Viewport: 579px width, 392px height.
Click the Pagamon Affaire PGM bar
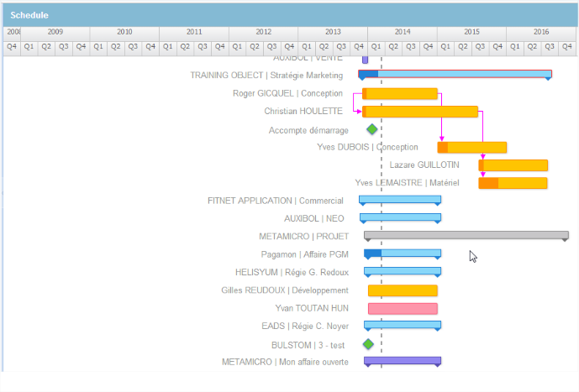402,253
